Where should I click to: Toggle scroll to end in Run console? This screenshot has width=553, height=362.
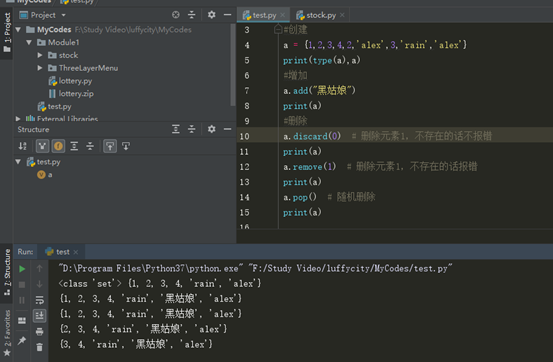(x=40, y=316)
